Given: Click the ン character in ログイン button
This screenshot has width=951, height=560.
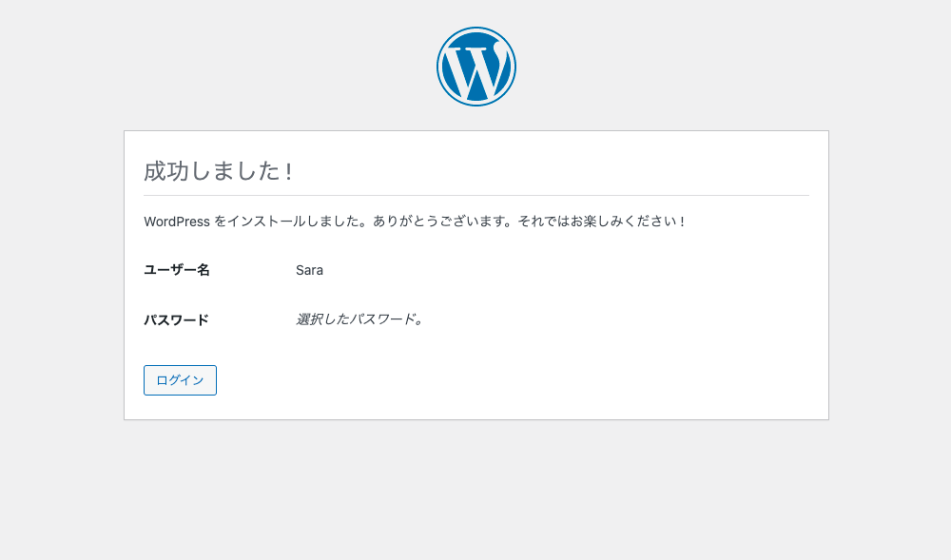Looking at the screenshot, I should point(198,380).
